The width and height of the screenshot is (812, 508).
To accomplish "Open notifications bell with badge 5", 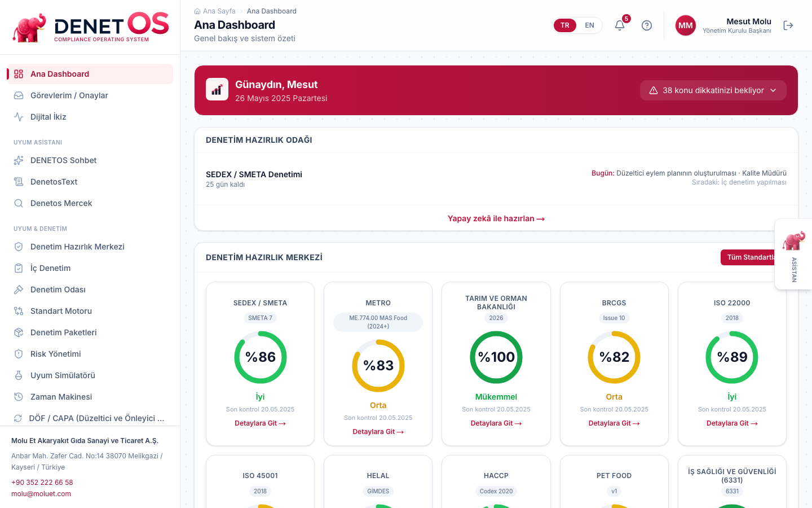I will click(620, 25).
